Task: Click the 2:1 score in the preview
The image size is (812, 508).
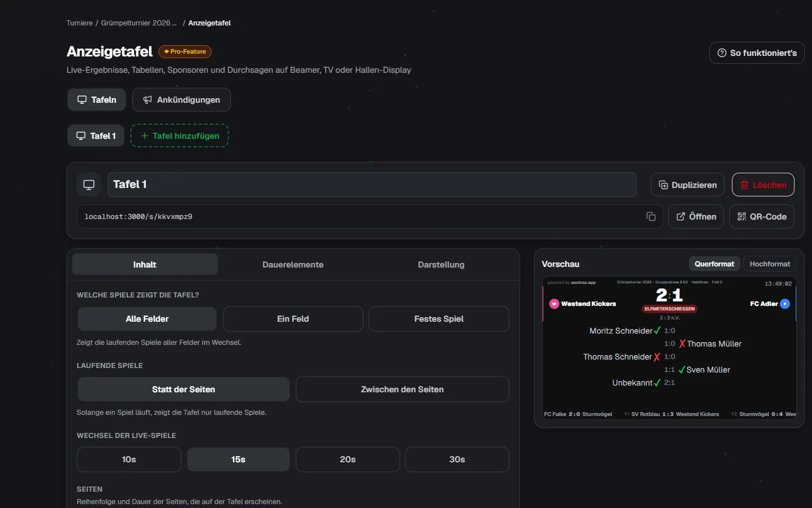Action: coord(669,295)
